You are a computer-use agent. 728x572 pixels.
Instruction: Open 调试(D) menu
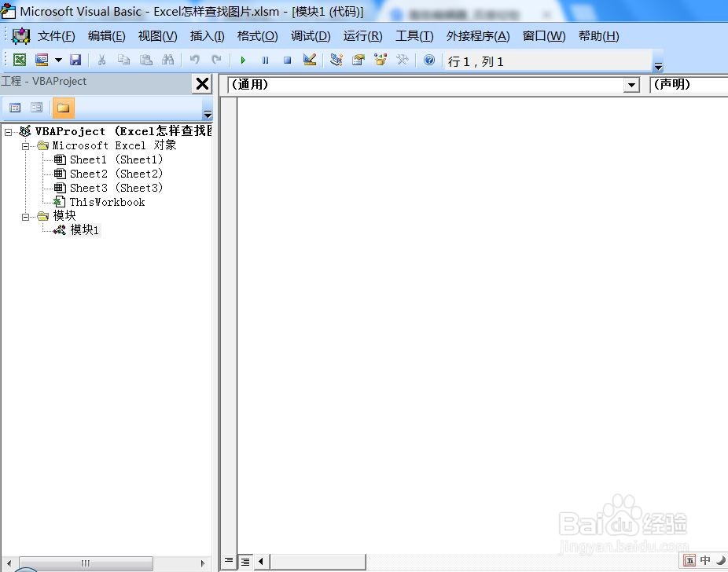pyautogui.click(x=311, y=36)
